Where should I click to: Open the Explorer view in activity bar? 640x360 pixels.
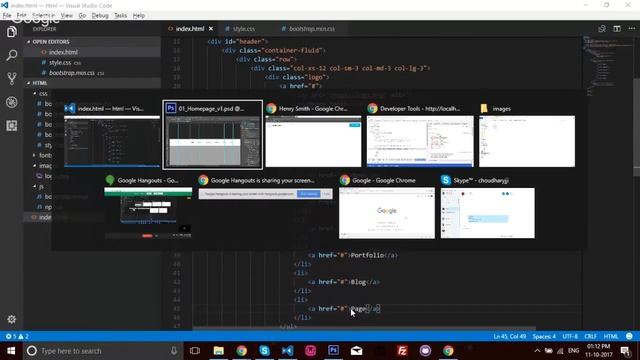pyautogui.click(x=11, y=32)
